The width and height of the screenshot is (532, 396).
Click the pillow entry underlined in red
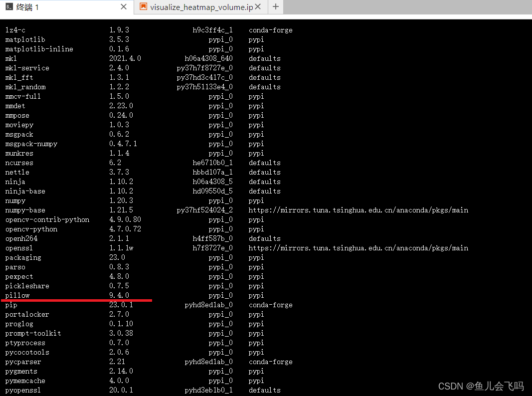pyautogui.click(x=17, y=295)
